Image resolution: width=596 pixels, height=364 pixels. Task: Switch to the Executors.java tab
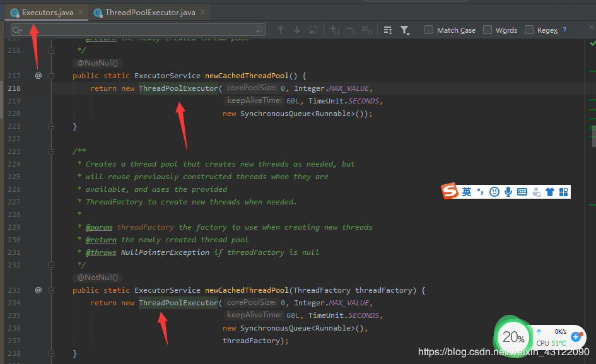point(47,13)
